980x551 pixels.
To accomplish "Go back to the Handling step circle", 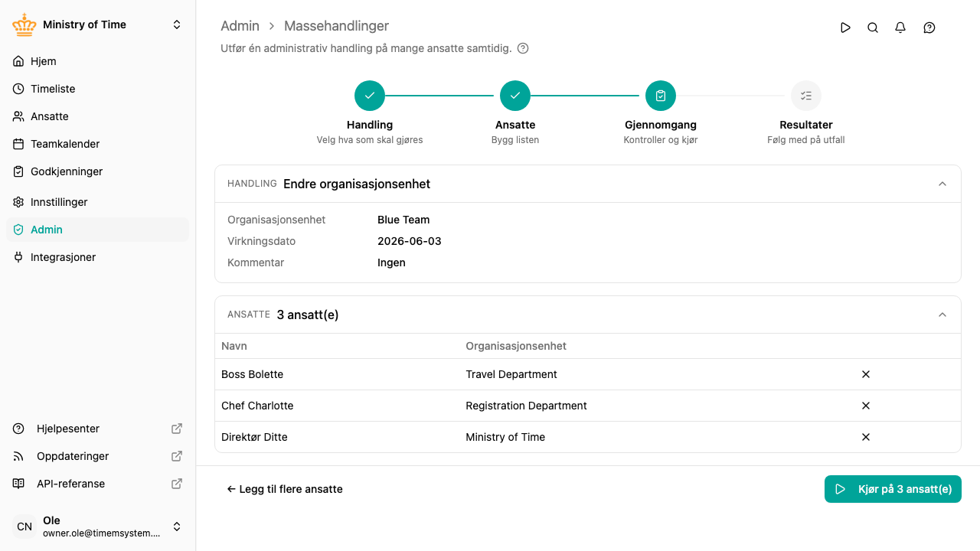I will pyautogui.click(x=370, y=96).
